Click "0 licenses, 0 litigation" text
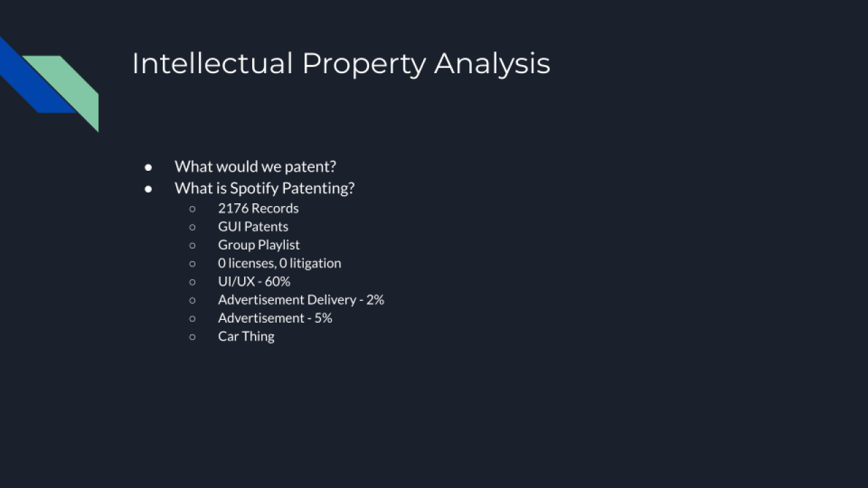This screenshot has width=868, height=488. pos(279,264)
